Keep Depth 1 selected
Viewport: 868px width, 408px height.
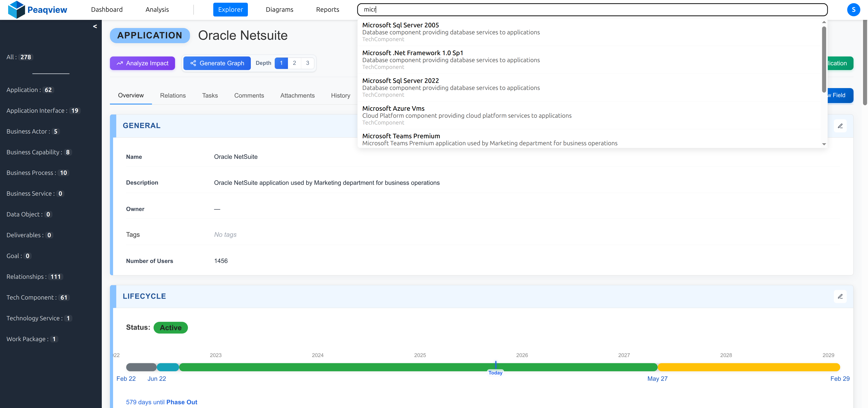tap(281, 63)
